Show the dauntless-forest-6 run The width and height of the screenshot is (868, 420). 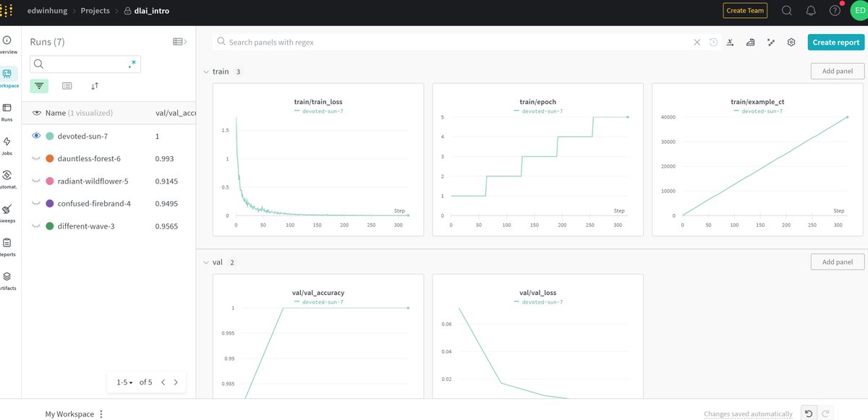pyautogui.click(x=36, y=158)
